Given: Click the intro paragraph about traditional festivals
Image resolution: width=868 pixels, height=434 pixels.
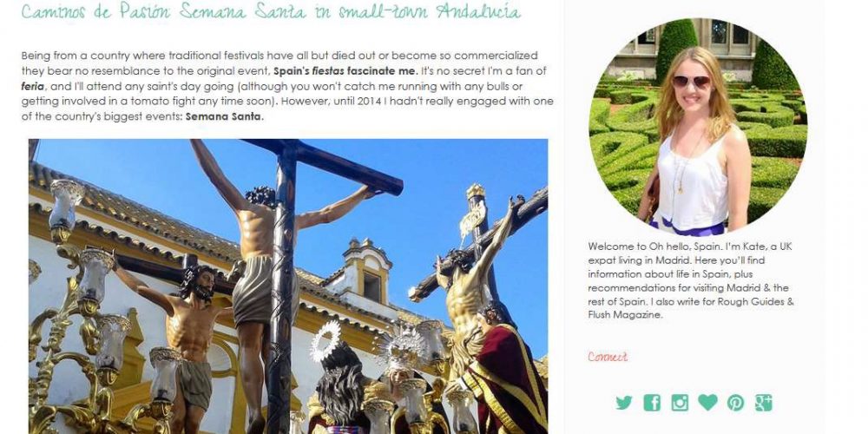Looking at the screenshot, I should pos(287,86).
